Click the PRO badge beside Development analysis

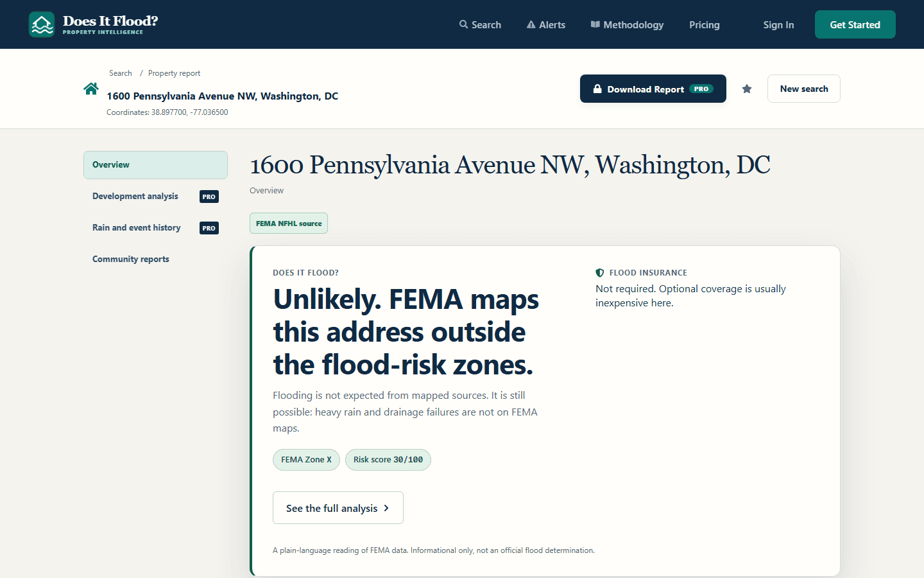pos(209,197)
